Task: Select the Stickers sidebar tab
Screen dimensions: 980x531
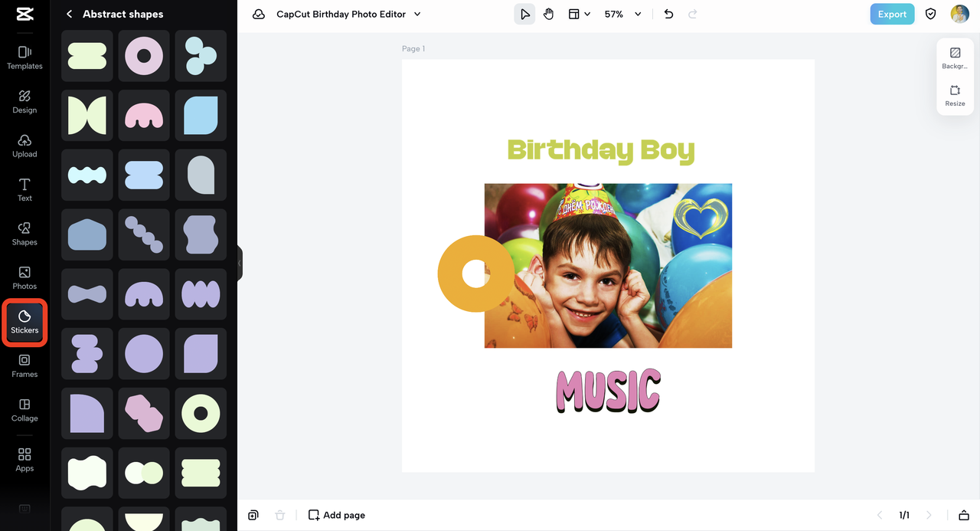Action: pyautogui.click(x=24, y=323)
